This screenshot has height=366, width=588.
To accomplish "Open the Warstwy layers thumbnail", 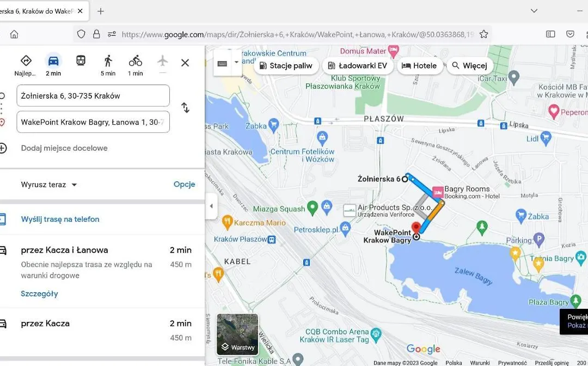I will pyautogui.click(x=237, y=334).
